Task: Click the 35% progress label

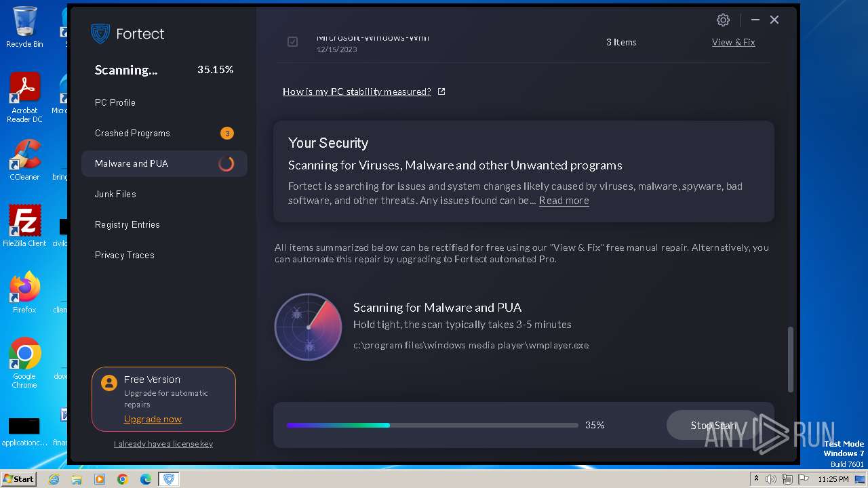Action: tap(595, 425)
